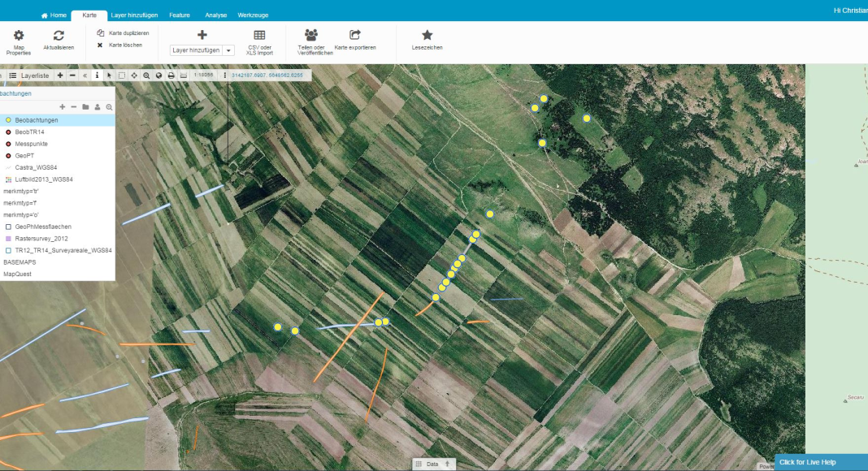Click Karte duplizieren
The image size is (868, 471).
[123, 33]
